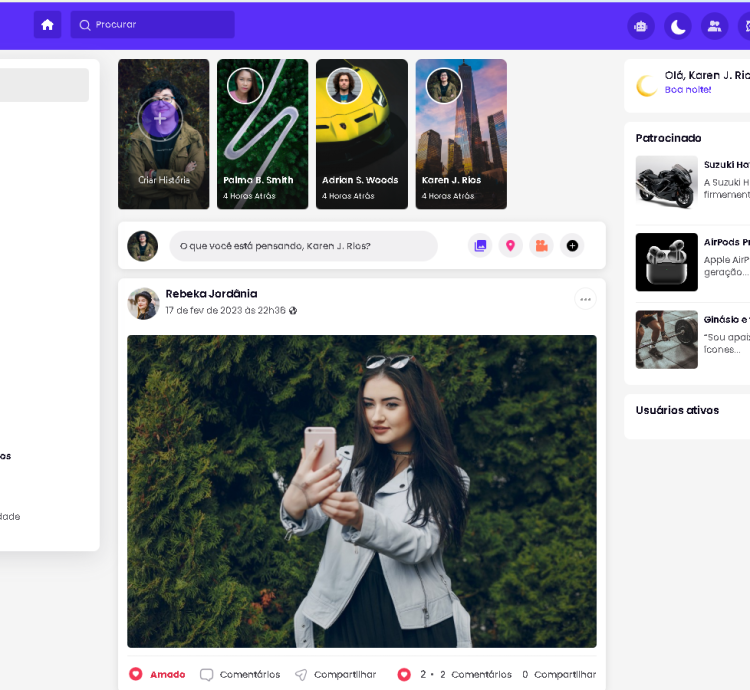The height and width of the screenshot is (690, 750).
Task: Open Rebeka Jordânia's profile name link
Action: coord(211,294)
